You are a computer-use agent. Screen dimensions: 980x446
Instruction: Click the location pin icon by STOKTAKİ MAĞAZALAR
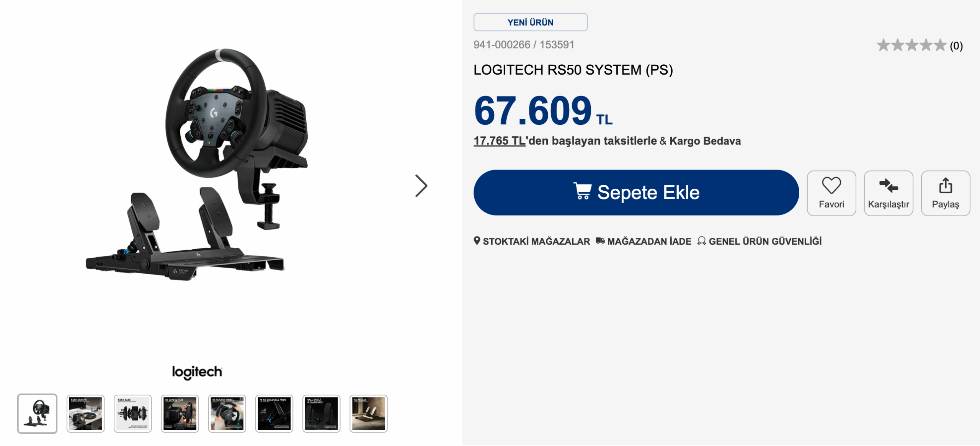coord(477,241)
